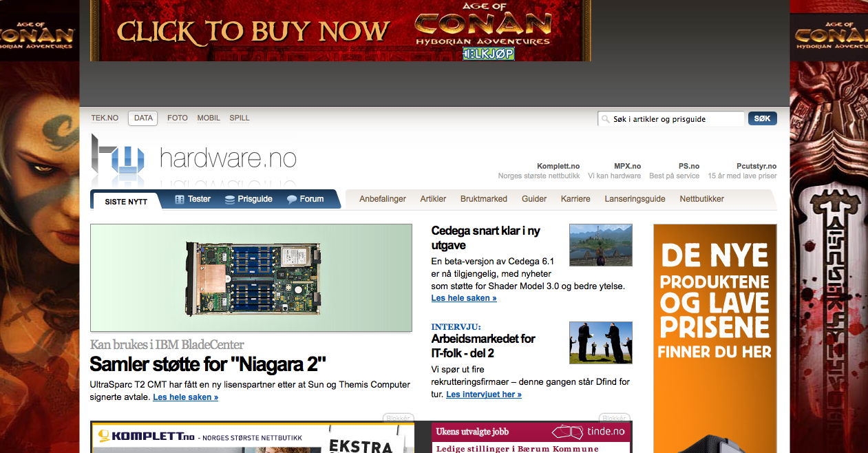Image resolution: width=868 pixels, height=453 pixels.
Task: Open the Arbeidsmarkedet for IT-folk headline
Action: point(483,346)
